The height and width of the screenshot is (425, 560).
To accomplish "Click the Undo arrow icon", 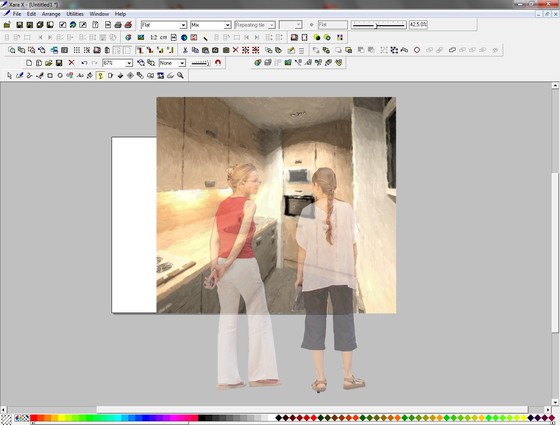I will pyautogui.click(x=84, y=63).
